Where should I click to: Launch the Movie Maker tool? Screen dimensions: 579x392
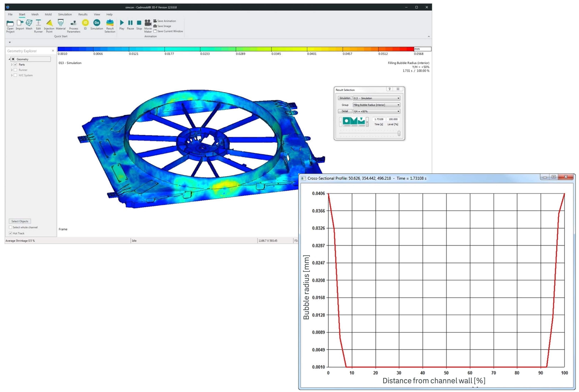click(148, 26)
